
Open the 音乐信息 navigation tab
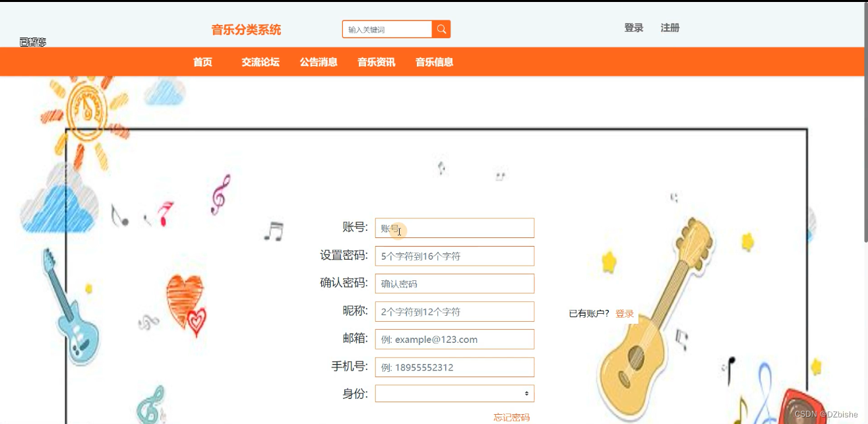click(434, 62)
